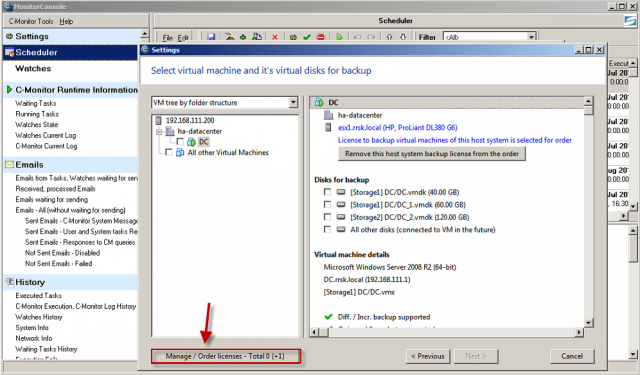Click the redo icon in Scheduler toolbar
The image size is (640, 375).
tap(371, 37)
